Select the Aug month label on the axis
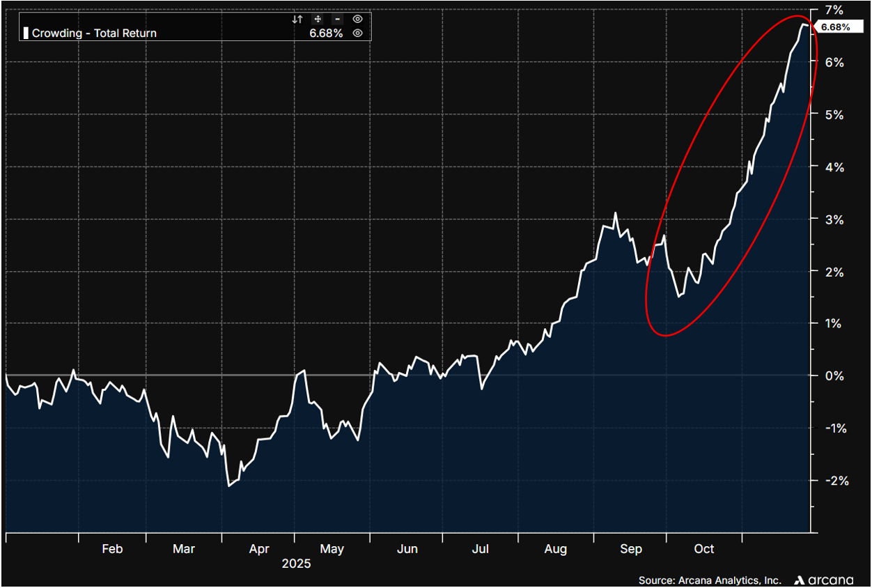The width and height of the screenshot is (872, 588). pyautogui.click(x=556, y=549)
